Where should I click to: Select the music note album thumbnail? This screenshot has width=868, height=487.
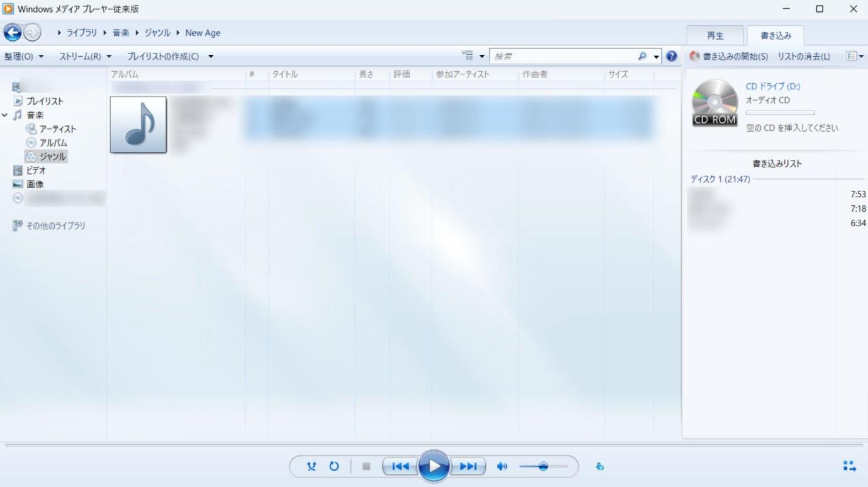pyautogui.click(x=138, y=125)
